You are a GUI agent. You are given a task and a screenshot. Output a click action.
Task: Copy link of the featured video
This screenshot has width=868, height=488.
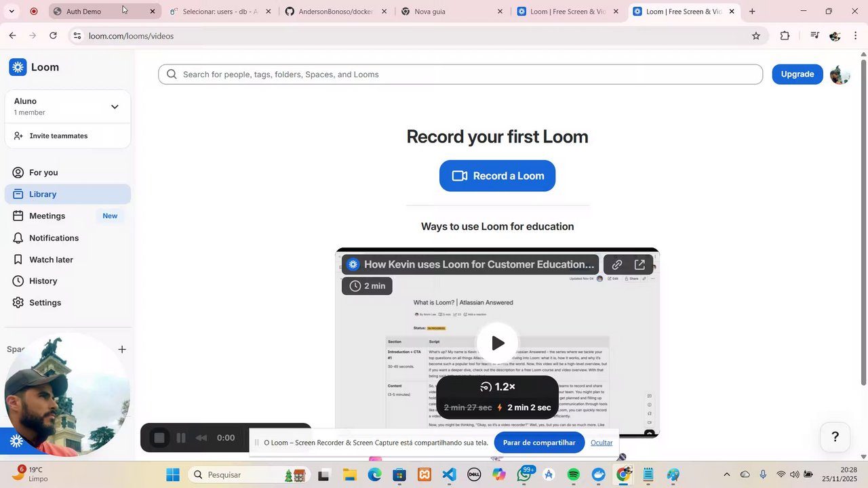616,265
